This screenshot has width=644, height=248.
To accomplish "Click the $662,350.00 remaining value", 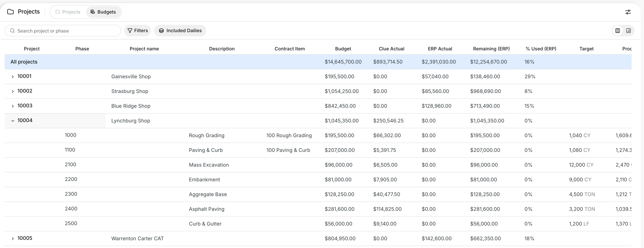I will (x=485, y=239).
